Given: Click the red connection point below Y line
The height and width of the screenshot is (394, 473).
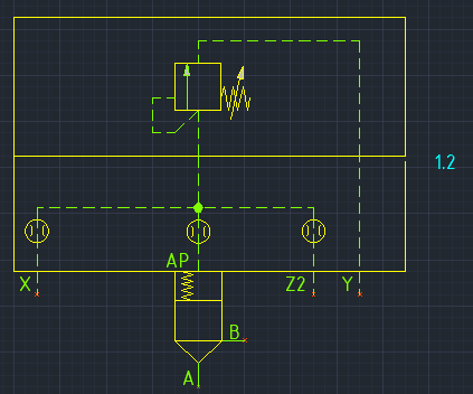Looking at the screenshot, I should (360, 294).
